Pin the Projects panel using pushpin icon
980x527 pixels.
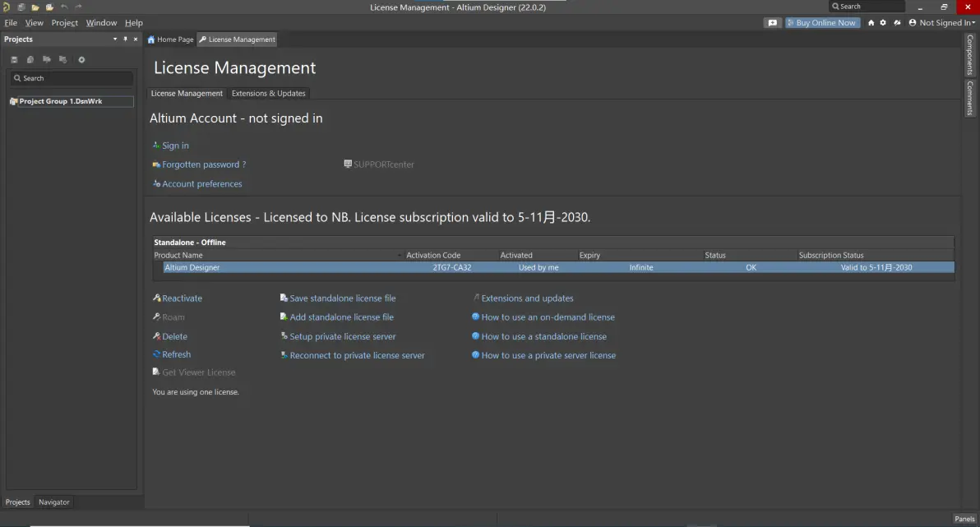click(x=125, y=39)
